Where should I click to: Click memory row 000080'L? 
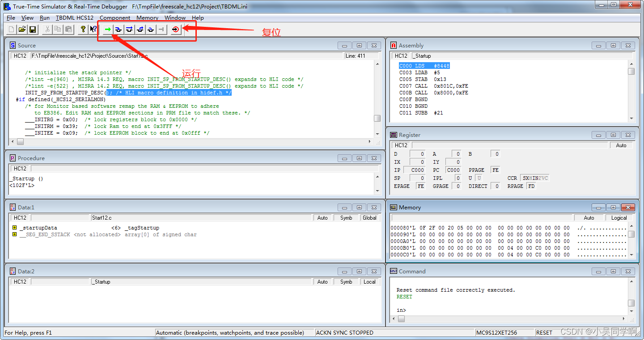[x=508, y=228]
